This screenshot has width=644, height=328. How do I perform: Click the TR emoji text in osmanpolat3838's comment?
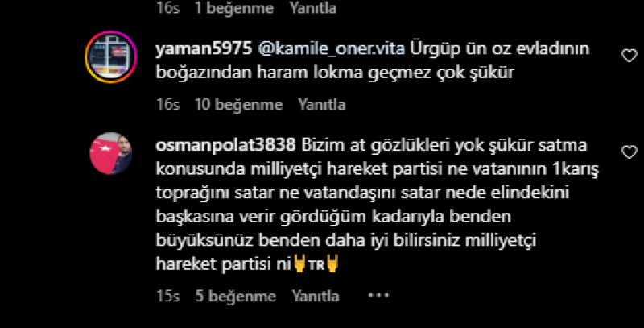pyautogui.click(x=316, y=265)
